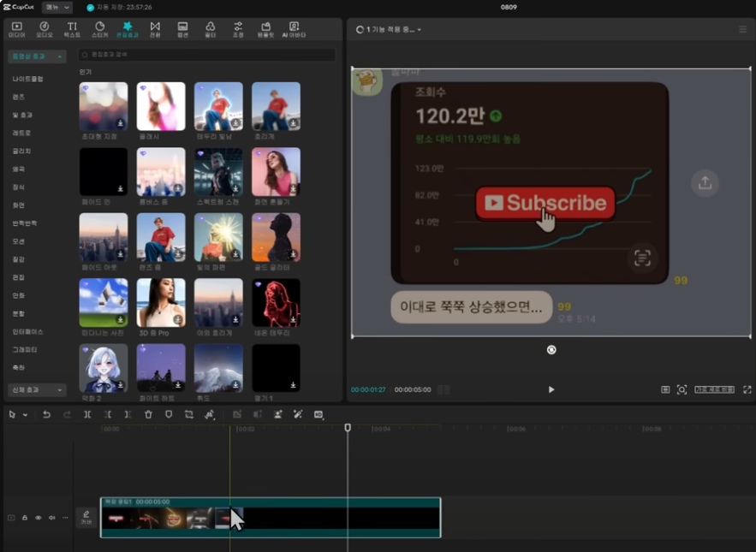Expand the 신체 효과 category dropdown
Image resolution: width=756 pixels, height=552 pixels.
(37, 389)
